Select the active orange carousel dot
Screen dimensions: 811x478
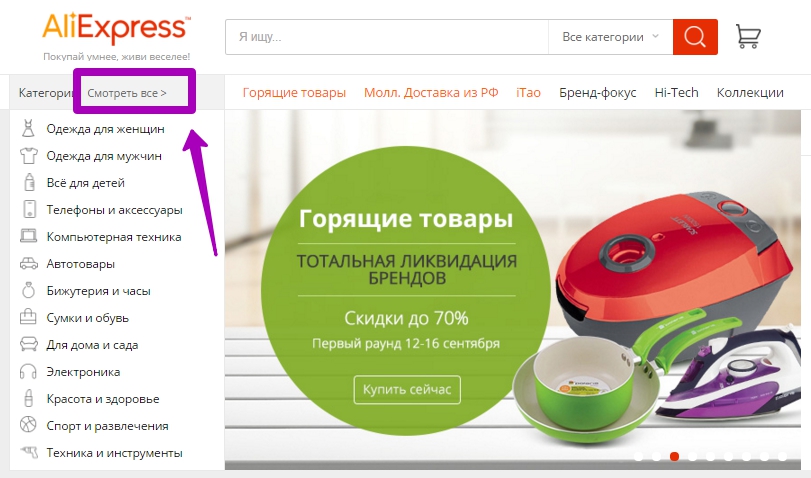point(674,456)
